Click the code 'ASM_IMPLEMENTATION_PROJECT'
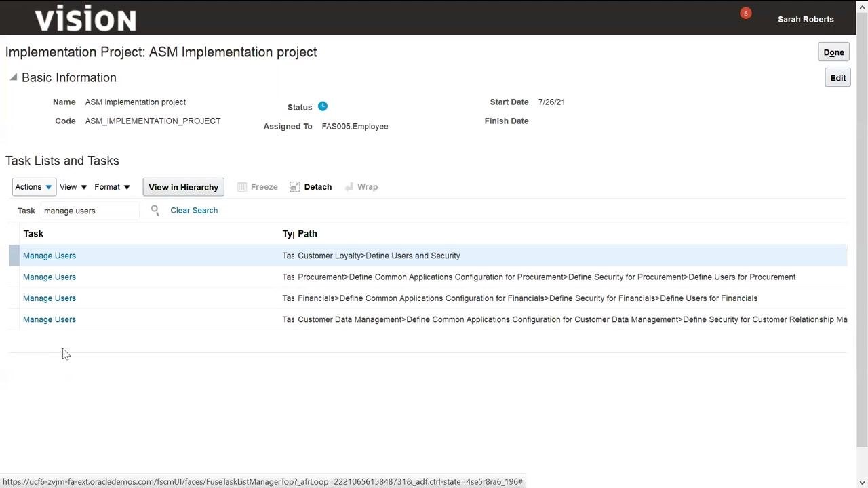 [x=153, y=121]
